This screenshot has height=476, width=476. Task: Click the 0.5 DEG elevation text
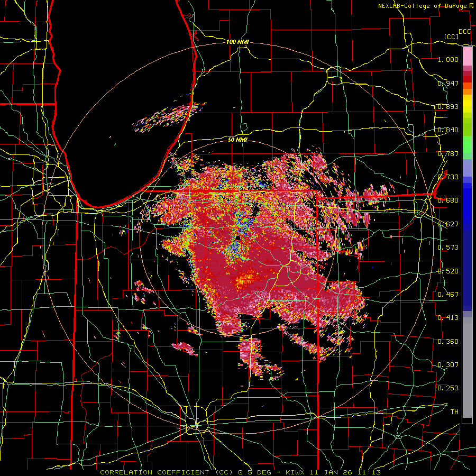255,472
